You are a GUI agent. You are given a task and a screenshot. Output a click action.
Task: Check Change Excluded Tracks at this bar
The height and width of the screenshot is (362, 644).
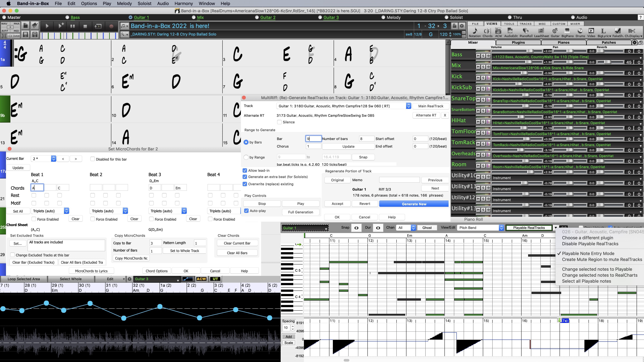click(12, 255)
